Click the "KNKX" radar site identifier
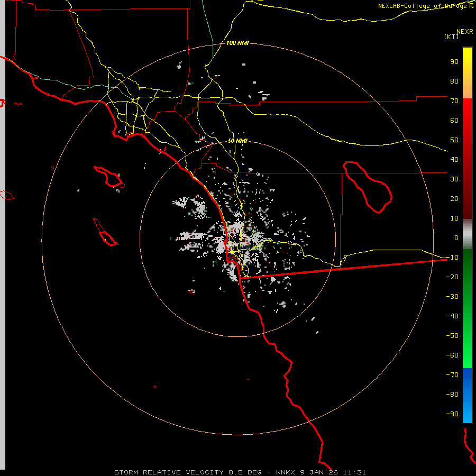This screenshot has width=476, height=476. (x=286, y=472)
